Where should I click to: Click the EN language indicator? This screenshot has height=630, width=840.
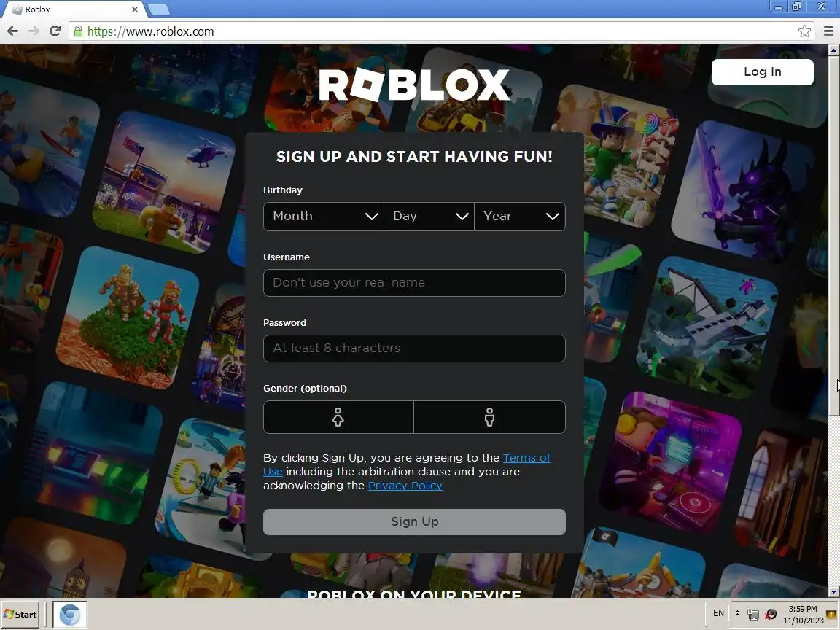[x=718, y=613]
